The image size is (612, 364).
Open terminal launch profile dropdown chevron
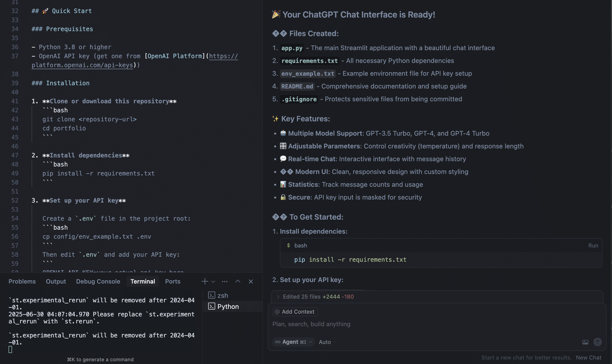click(213, 282)
